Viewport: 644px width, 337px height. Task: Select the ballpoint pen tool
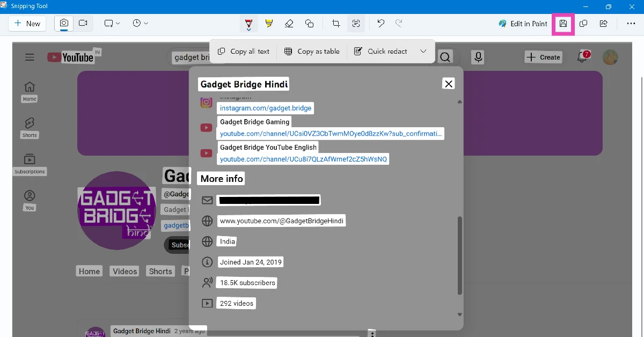click(248, 24)
